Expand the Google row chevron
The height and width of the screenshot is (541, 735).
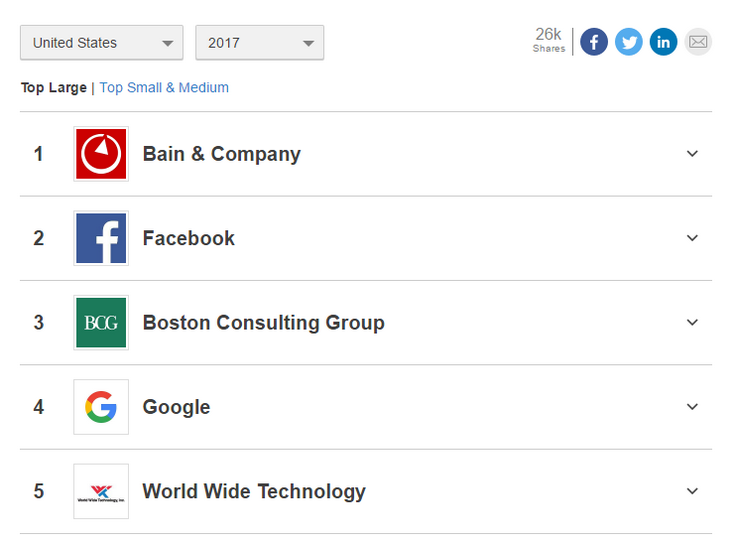(x=692, y=407)
